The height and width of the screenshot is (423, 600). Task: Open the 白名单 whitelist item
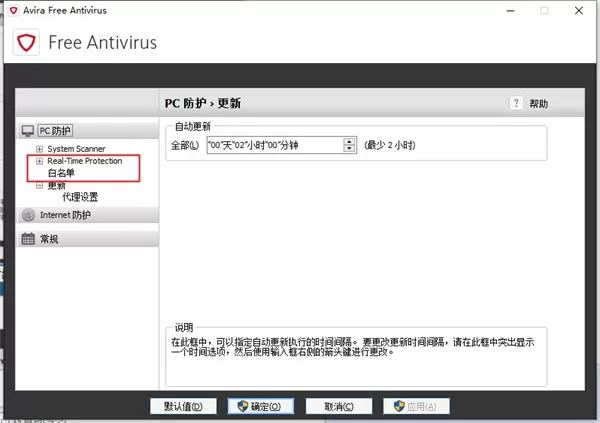61,173
